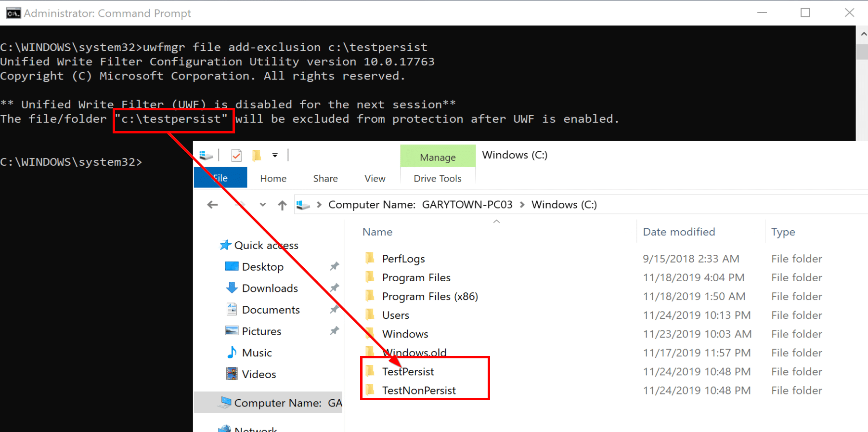This screenshot has height=432, width=868.
Task: Open the Customize Quick Access Toolbar dropdown
Action: point(275,155)
